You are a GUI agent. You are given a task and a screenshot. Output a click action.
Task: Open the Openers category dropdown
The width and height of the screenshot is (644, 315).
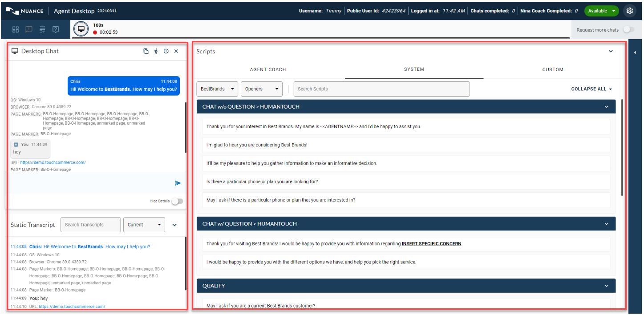point(262,89)
